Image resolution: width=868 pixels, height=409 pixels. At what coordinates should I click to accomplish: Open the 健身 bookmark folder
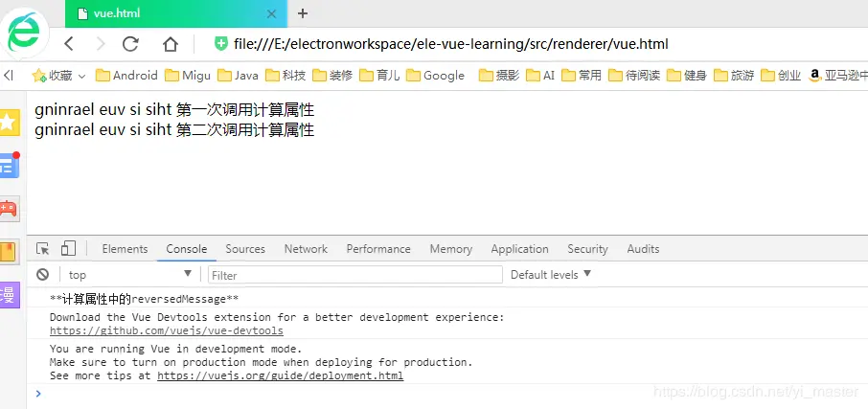(x=687, y=76)
